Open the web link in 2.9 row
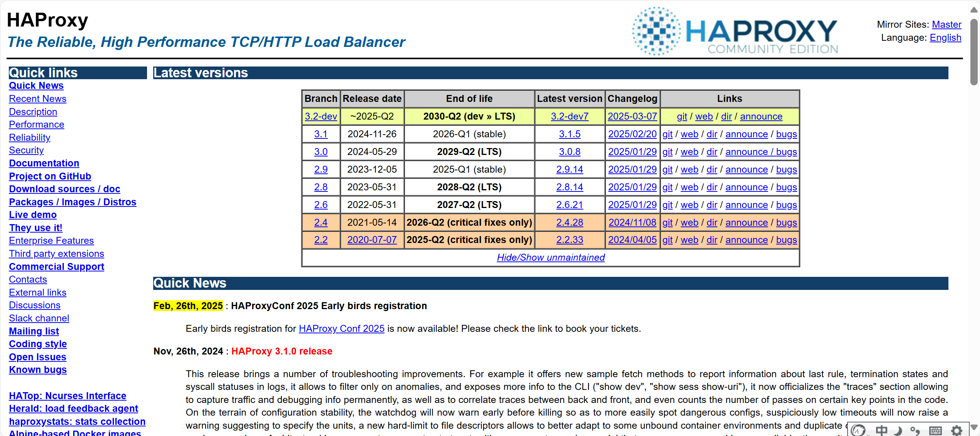The image size is (980, 436). (689, 170)
